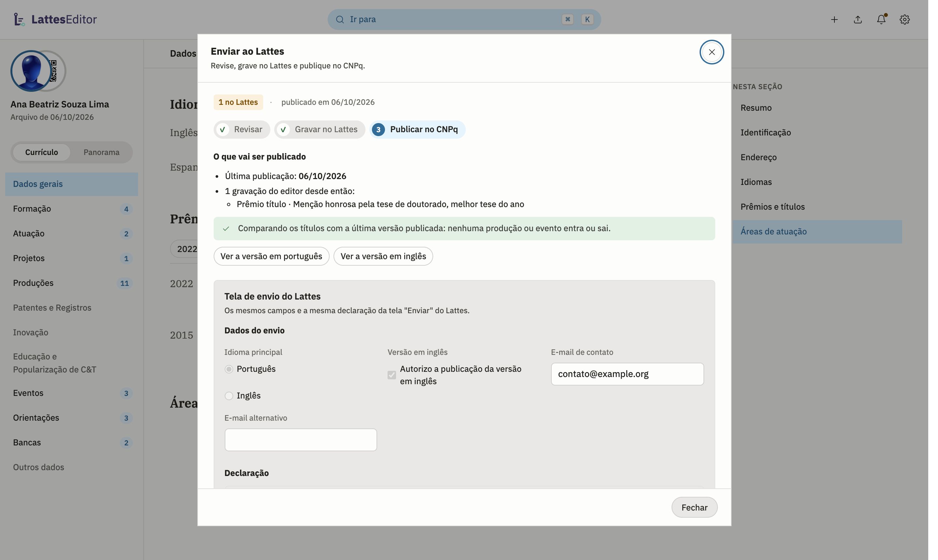Click the search magnifier icon
The width and height of the screenshot is (938, 560).
pos(340,19)
